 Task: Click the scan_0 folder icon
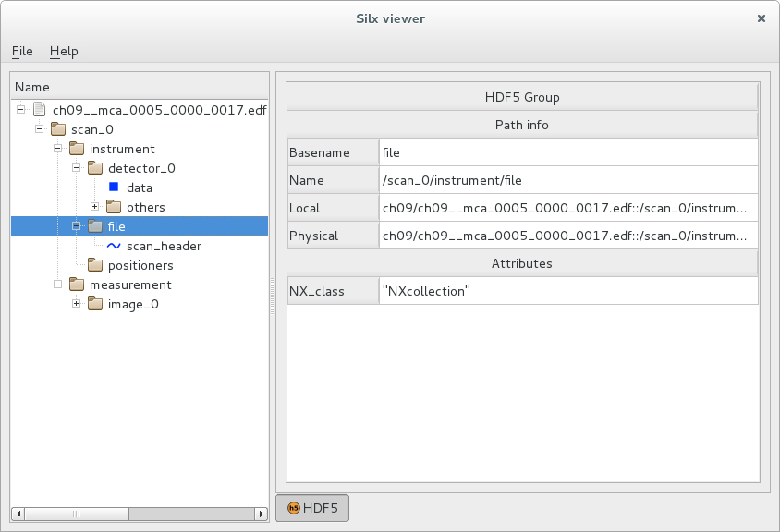[58, 129]
